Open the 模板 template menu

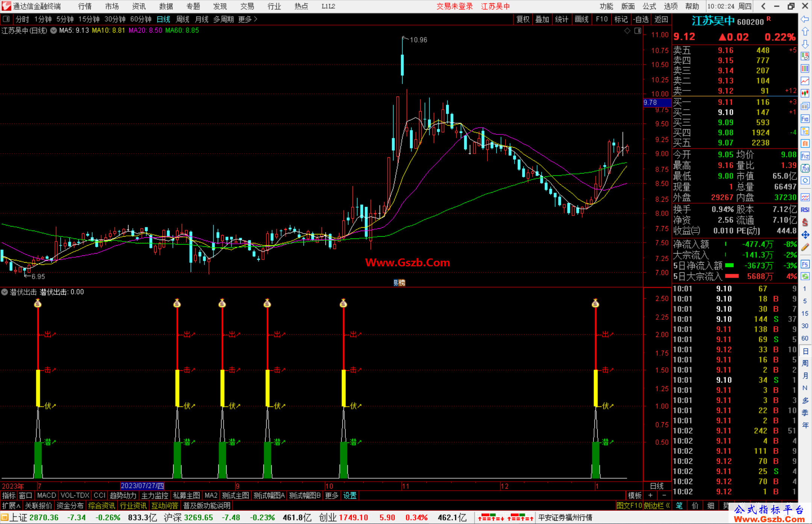(635, 495)
